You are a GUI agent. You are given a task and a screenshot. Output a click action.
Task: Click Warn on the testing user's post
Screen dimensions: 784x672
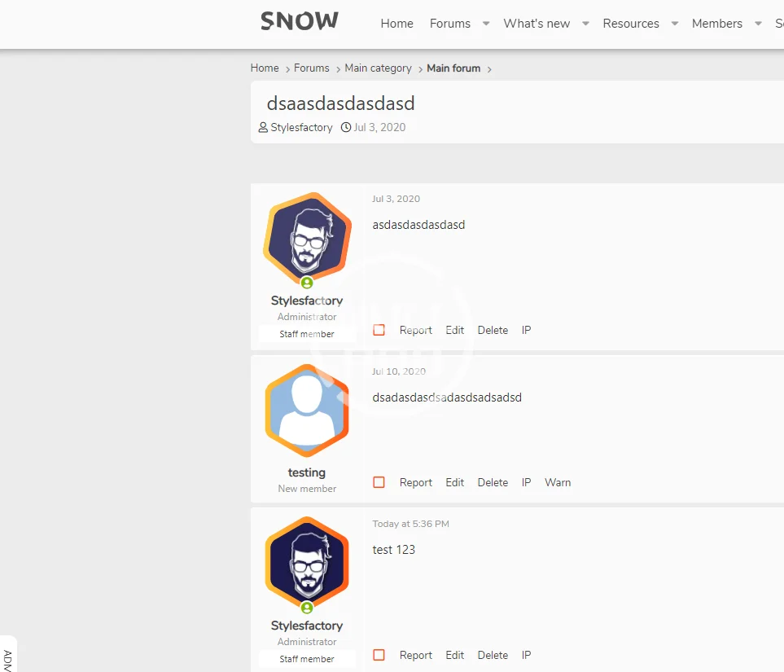tap(558, 482)
